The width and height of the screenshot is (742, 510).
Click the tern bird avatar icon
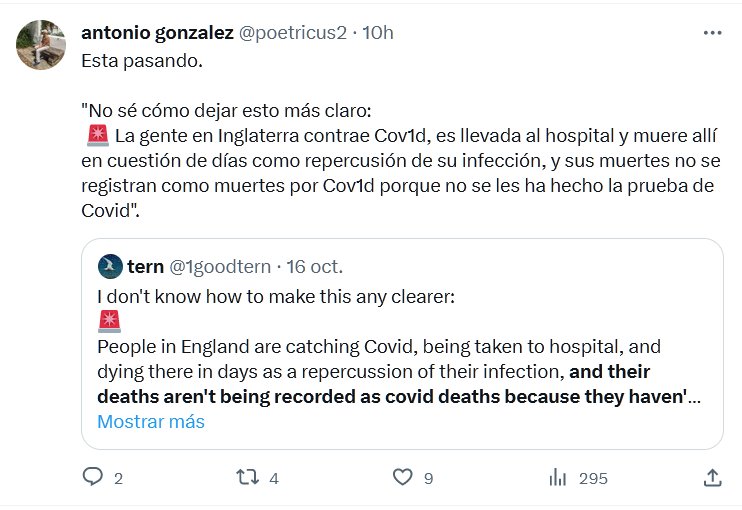pyautogui.click(x=110, y=267)
